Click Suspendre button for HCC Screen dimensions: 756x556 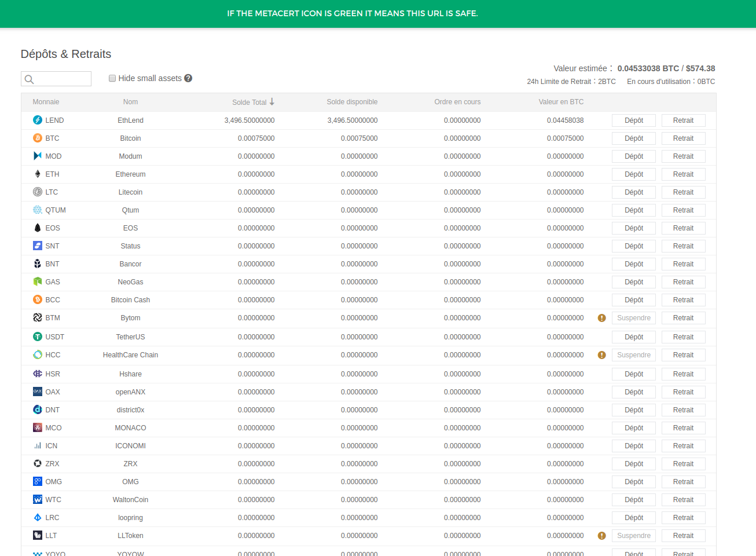[634, 355]
